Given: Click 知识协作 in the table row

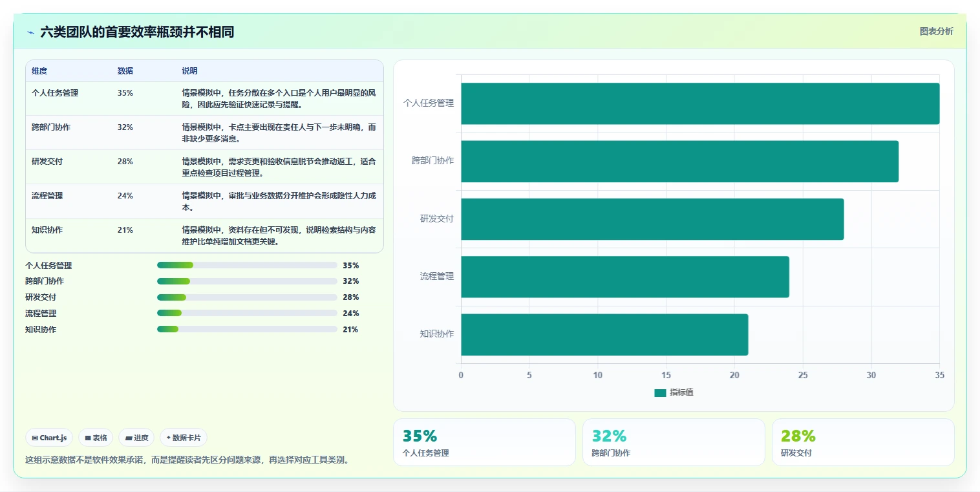Looking at the screenshot, I should click(x=47, y=230).
